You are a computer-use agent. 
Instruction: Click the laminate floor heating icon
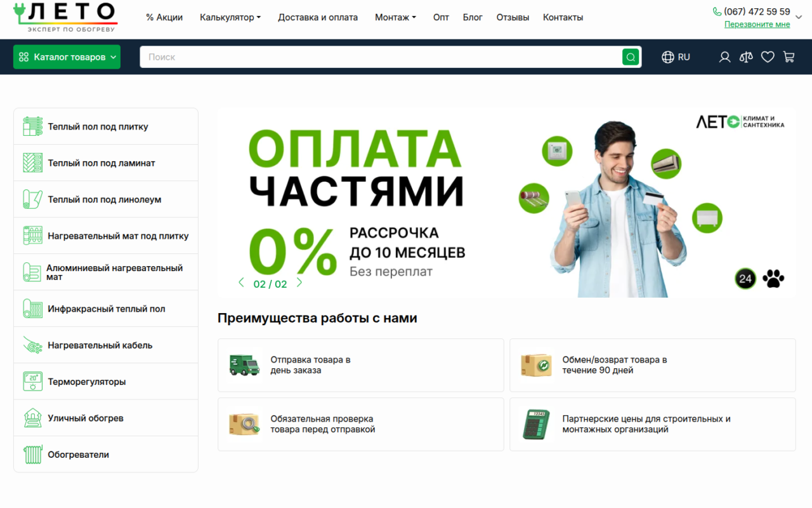tap(32, 163)
